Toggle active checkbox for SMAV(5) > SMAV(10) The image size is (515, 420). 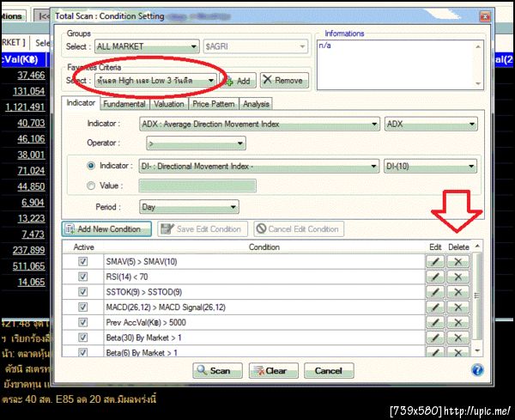tap(82, 262)
